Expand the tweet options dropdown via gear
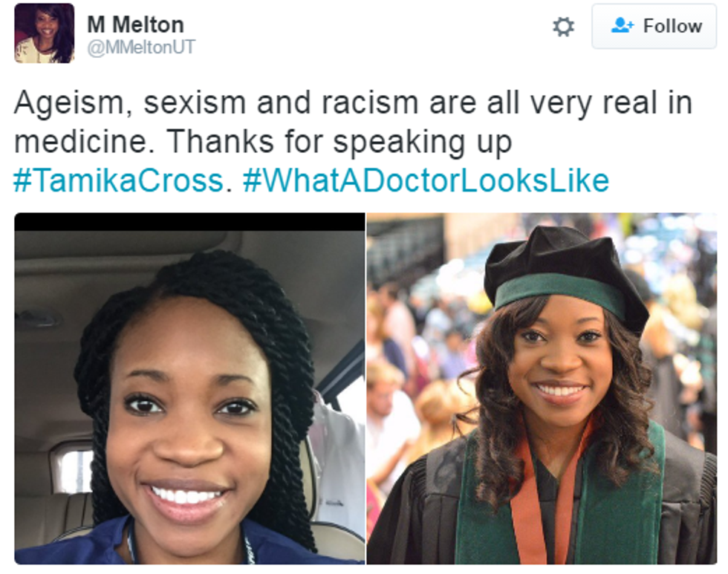 pos(564,27)
